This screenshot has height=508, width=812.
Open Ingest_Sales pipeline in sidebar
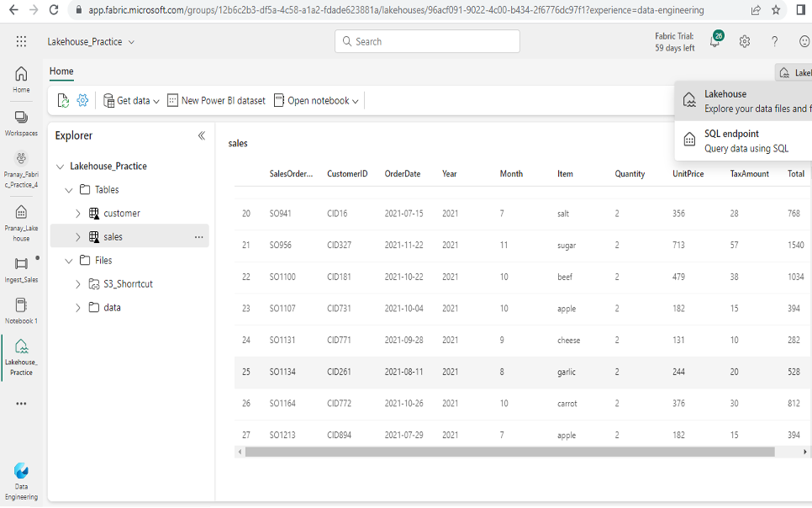tap(21, 269)
